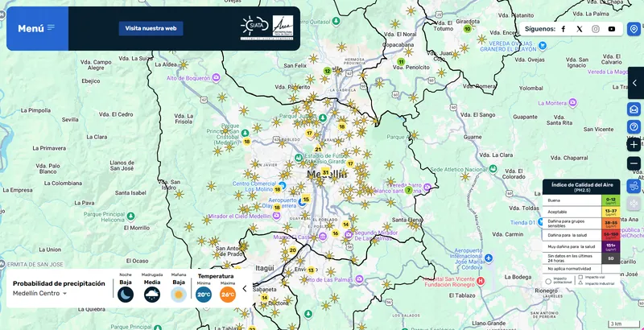Select air quality station marker 13 near Envigado
644x330 pixels.
(x=311, y=270)
